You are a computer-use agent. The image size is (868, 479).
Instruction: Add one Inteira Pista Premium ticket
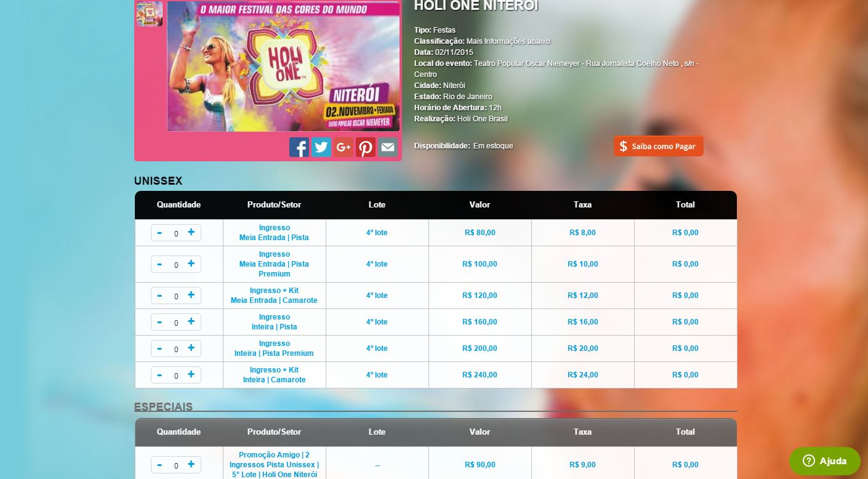[191, 348]
